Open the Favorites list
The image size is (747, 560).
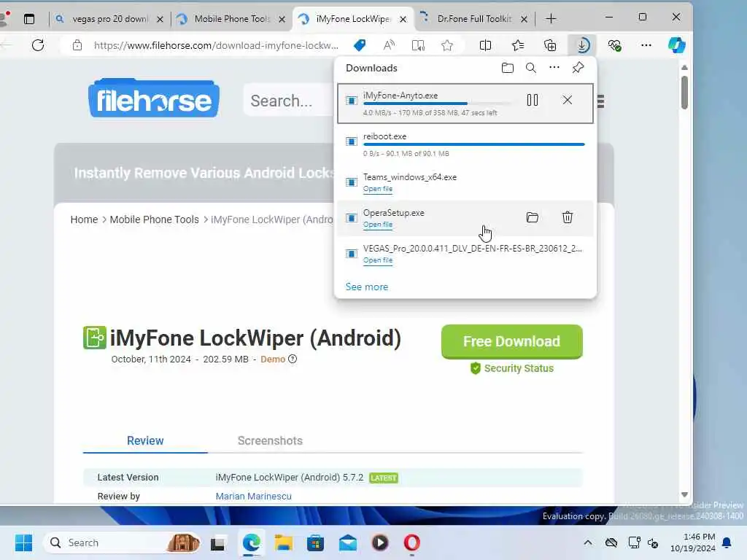point(518,46)
